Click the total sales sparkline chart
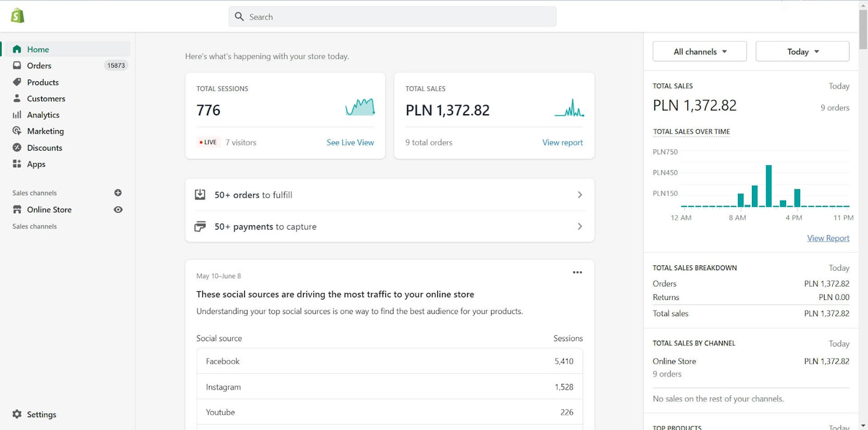868x430 pixels. (x=569, y=108)
